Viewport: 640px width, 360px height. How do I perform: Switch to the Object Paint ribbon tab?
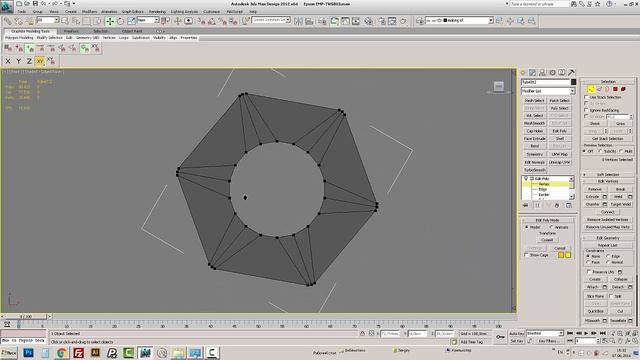tap(132, 31)
